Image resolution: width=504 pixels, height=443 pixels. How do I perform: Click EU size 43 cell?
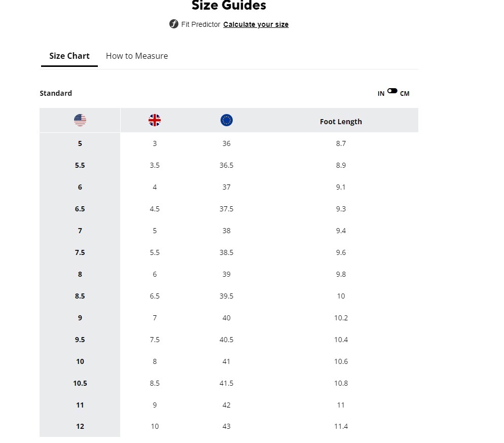[x=227, y=426]
